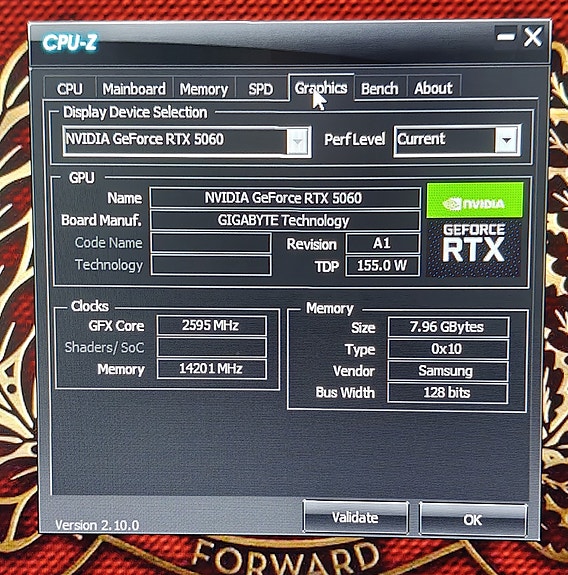Click the CPU-Z title logo
Image resolution: width=568 pixels, height=575 pixels.
click(70, 43)
